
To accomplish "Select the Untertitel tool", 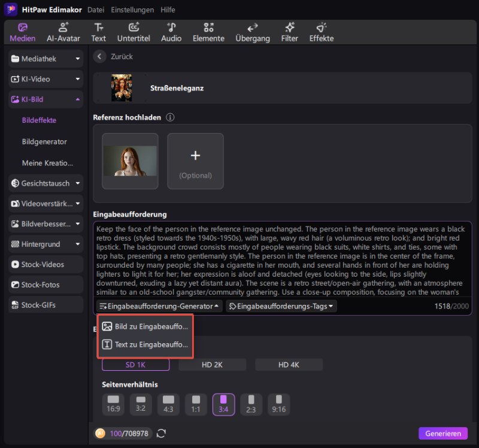I will (134, 32).
